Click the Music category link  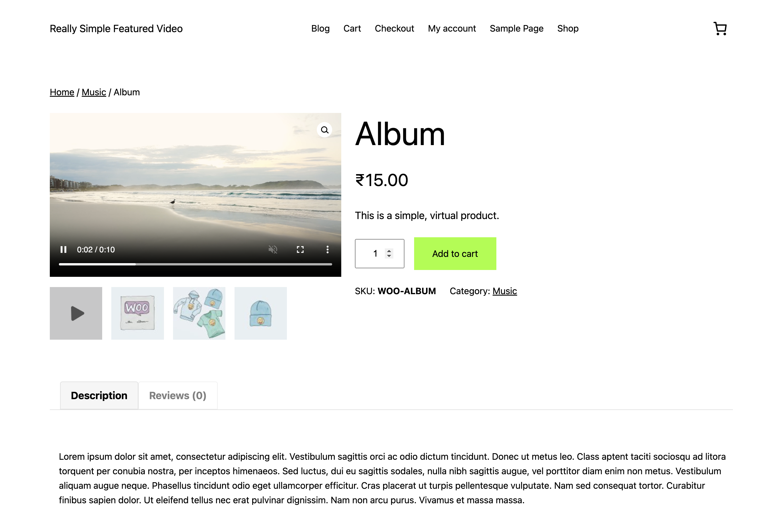coord(505,290)
